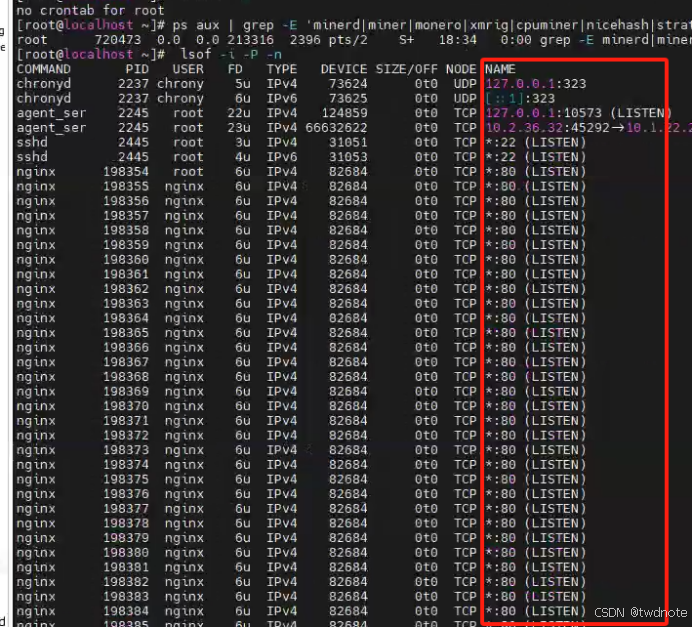
Task: Click device number 31051 for sshd
Action: 348,143
